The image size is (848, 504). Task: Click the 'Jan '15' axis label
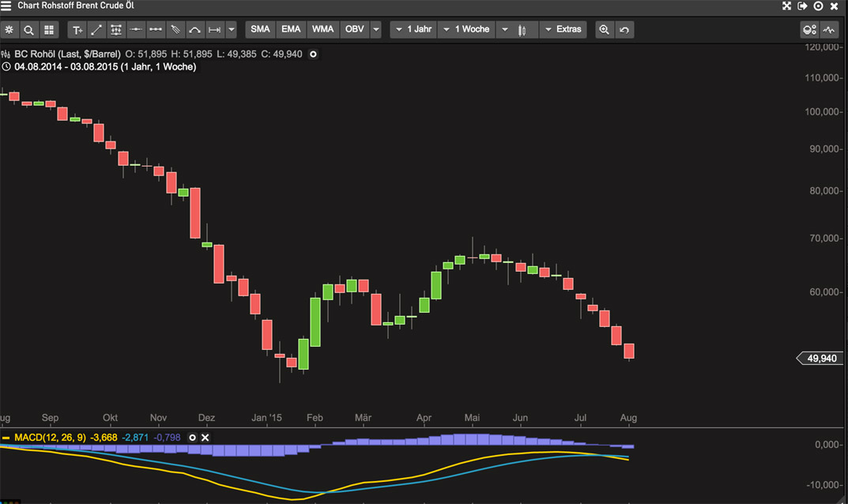point(266,418)
